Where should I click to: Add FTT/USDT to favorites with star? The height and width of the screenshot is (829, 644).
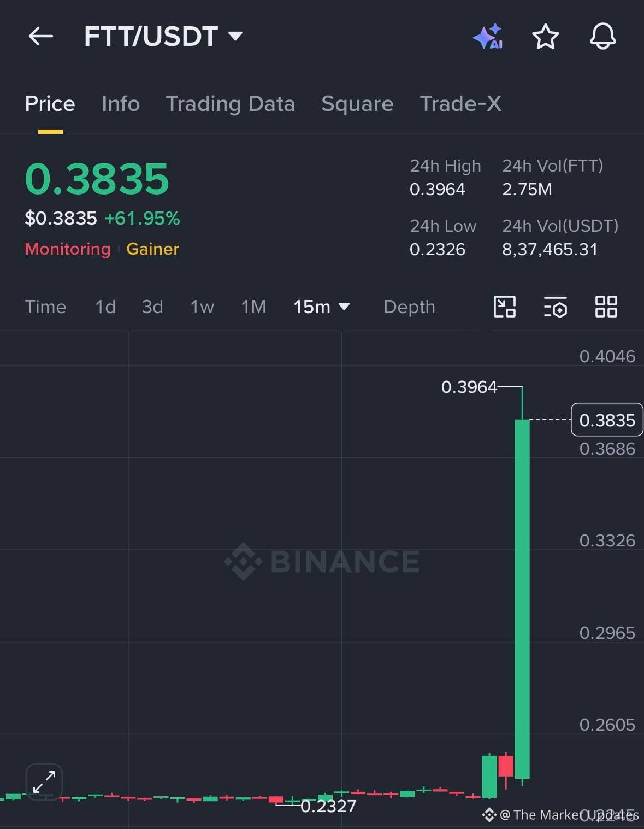(545, 37)
